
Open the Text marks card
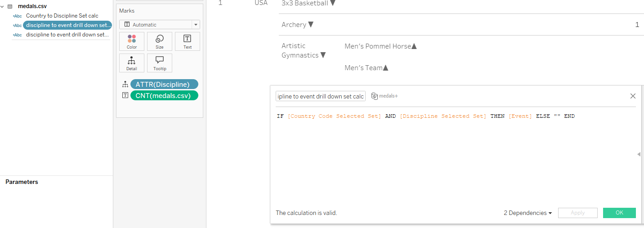(188, 41)
